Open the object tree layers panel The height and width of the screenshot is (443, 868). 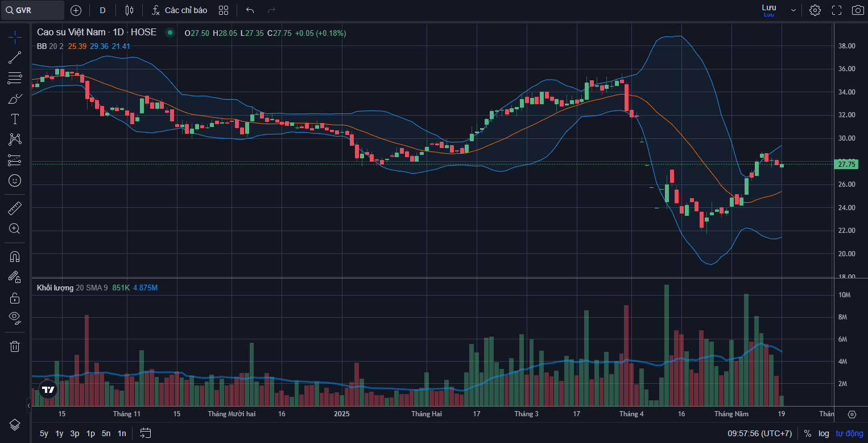(x=15, y=425)
